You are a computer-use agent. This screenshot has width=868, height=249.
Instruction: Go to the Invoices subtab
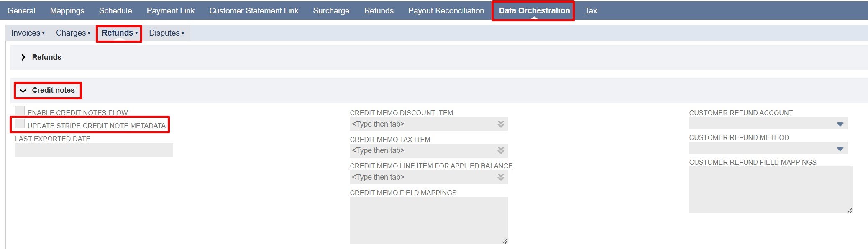(26, 33)
